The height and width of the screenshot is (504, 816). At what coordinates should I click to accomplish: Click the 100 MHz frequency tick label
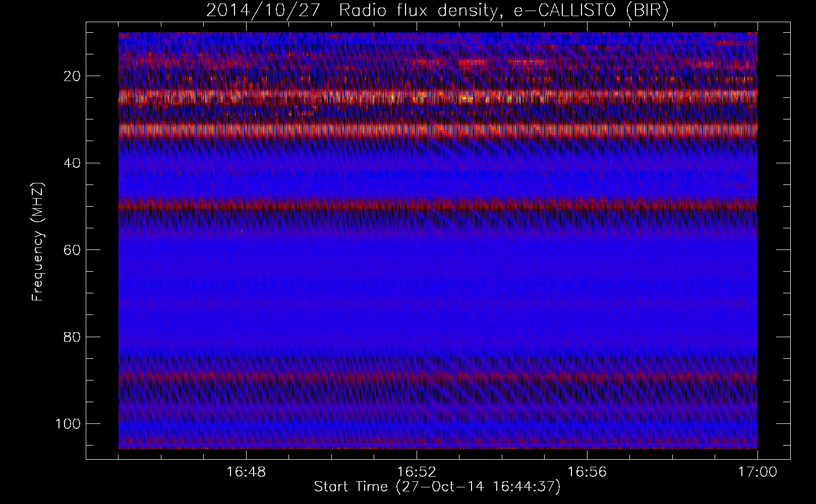pos(68,423)
